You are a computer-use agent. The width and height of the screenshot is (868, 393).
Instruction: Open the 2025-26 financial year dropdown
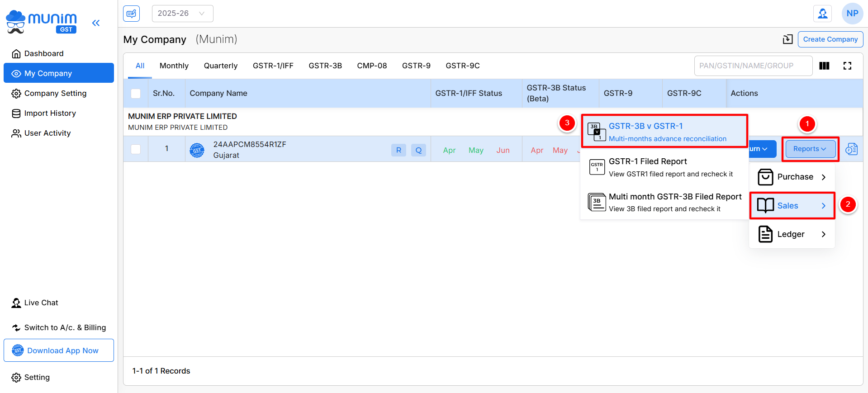tap(182, 14)
